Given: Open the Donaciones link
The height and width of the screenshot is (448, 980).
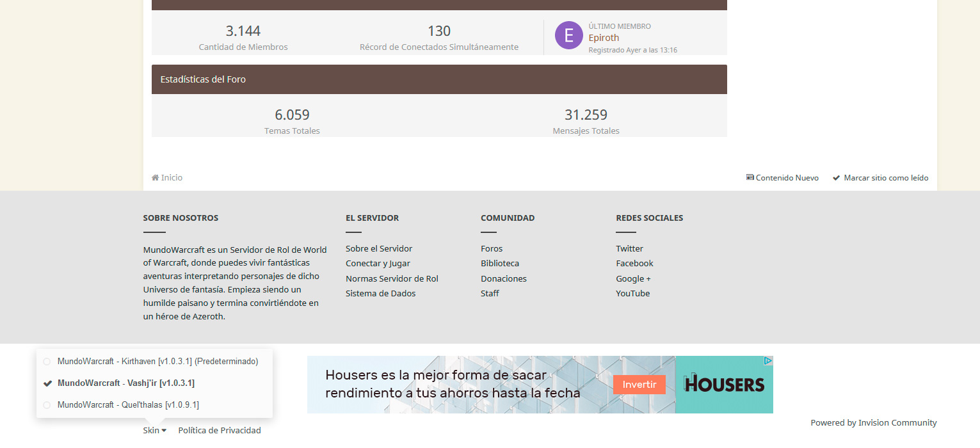Looking at the screenshot, I should [x=503, y=279].
